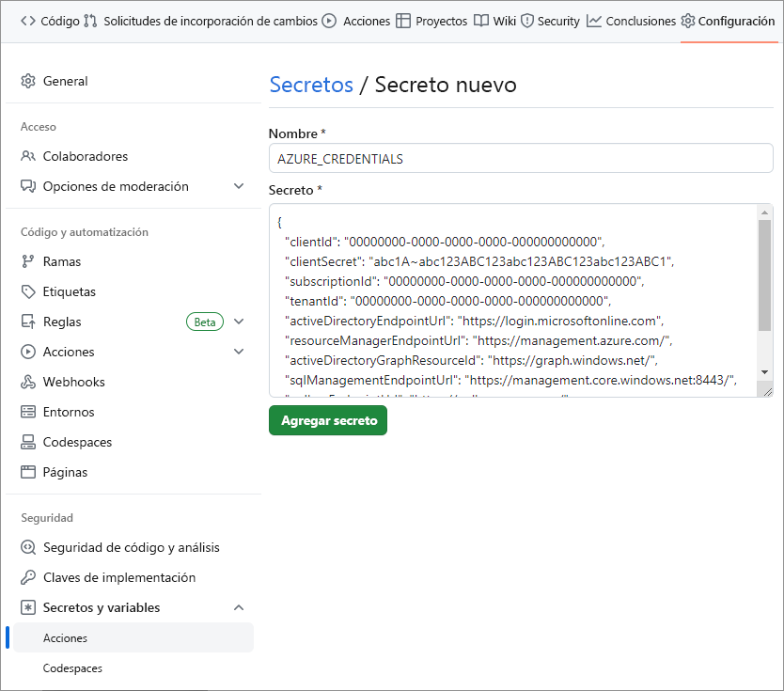This screenshot has height=691, width=784.
Task: Click the Claves de implementación key icon
Action: click(28, 578)
